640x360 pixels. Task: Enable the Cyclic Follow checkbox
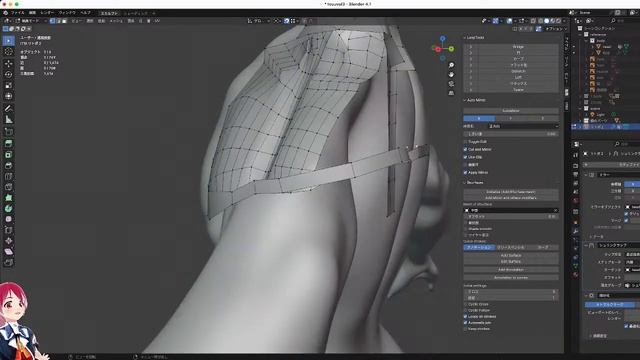[465, 311]
